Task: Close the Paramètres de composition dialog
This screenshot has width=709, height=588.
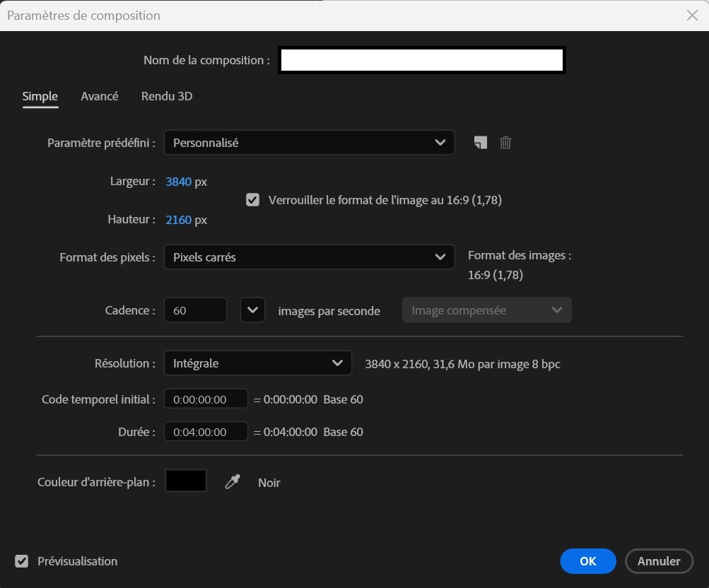Action: click(x=692, y=16)
